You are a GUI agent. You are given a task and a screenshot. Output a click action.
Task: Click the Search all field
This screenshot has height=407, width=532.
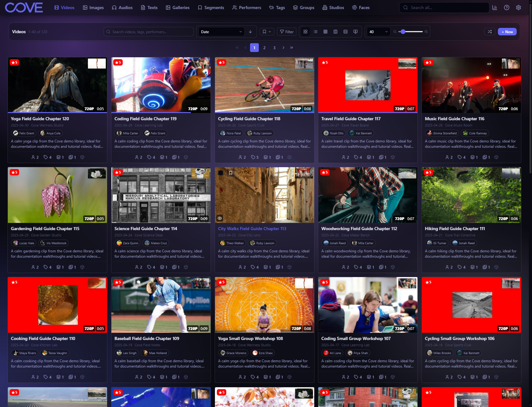[444, 8]
